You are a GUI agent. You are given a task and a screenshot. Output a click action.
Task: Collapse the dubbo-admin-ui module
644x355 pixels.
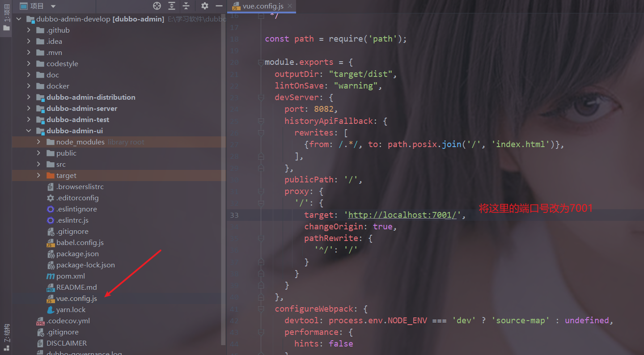29,131
